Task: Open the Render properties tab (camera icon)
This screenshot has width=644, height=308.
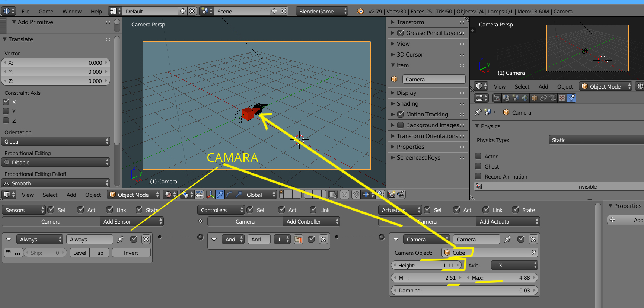Action: coord(497,98)
